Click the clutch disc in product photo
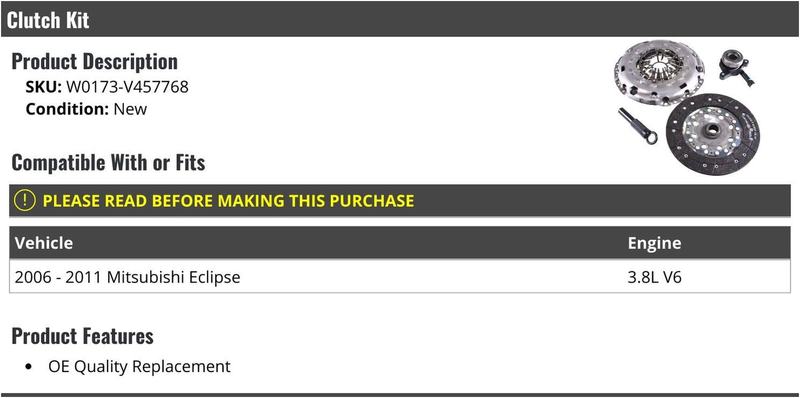Screen dimensions: 800x398 tap(713, 134)
